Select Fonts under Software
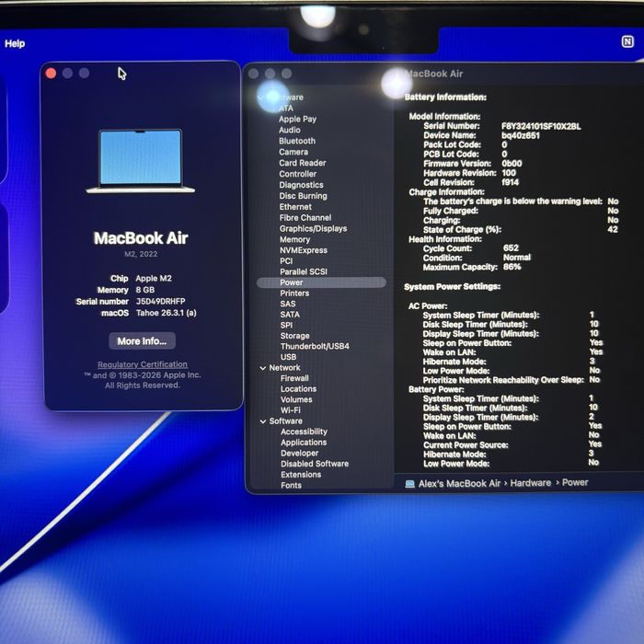 pos(291,485)
